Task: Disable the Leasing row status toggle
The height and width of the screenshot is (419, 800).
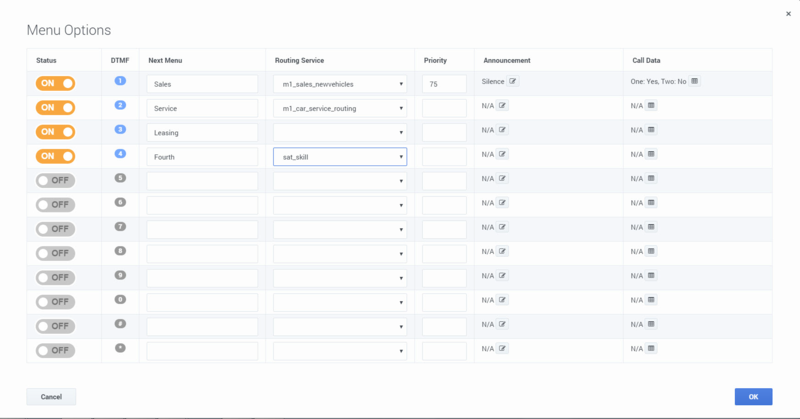Action: tap(55, 132)
